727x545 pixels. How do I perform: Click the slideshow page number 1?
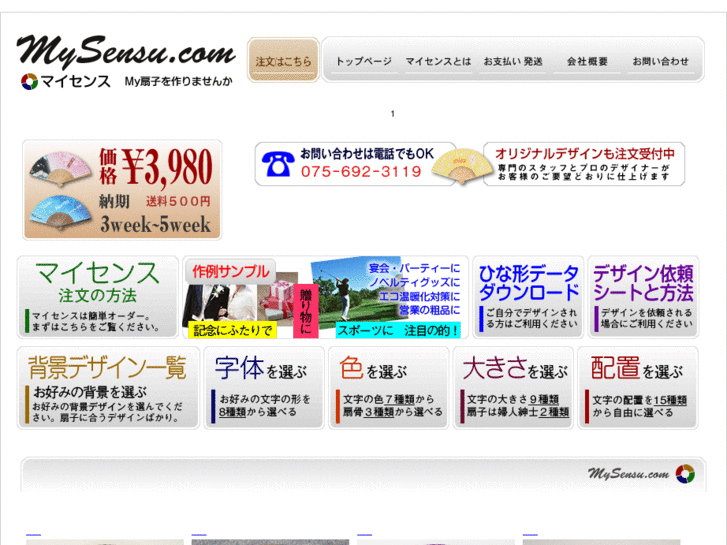pos(393,114)
